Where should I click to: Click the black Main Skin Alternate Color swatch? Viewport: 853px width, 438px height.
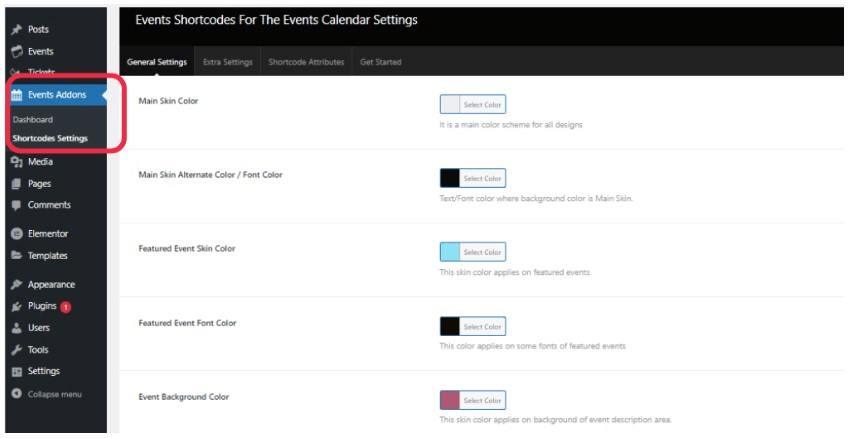pyautogui.click(x=450, y=178)
